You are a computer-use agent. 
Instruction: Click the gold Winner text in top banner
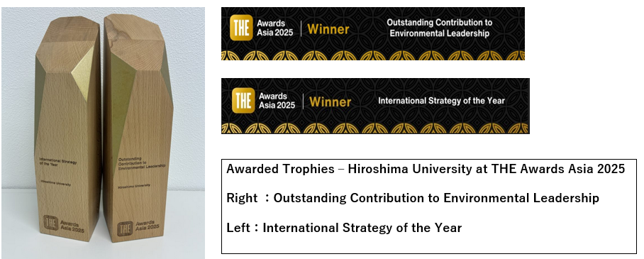pyautogui.click(x=328, y=29)
